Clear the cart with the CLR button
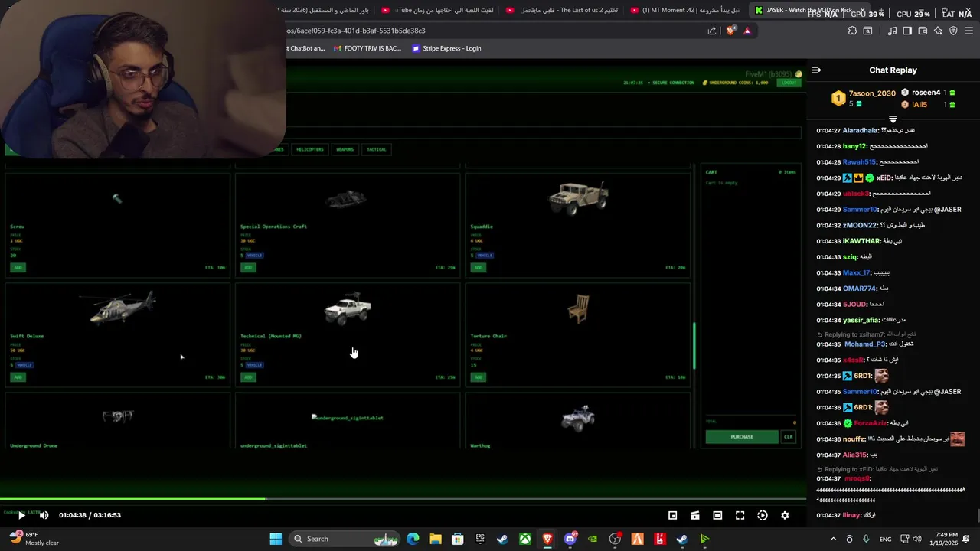 789,437
